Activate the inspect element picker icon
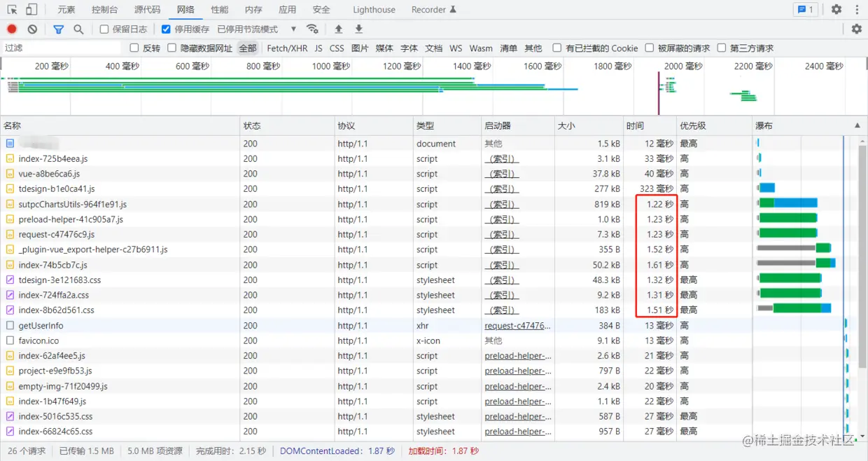The width and height of the screenshot is (868, 461). (12, 10)
